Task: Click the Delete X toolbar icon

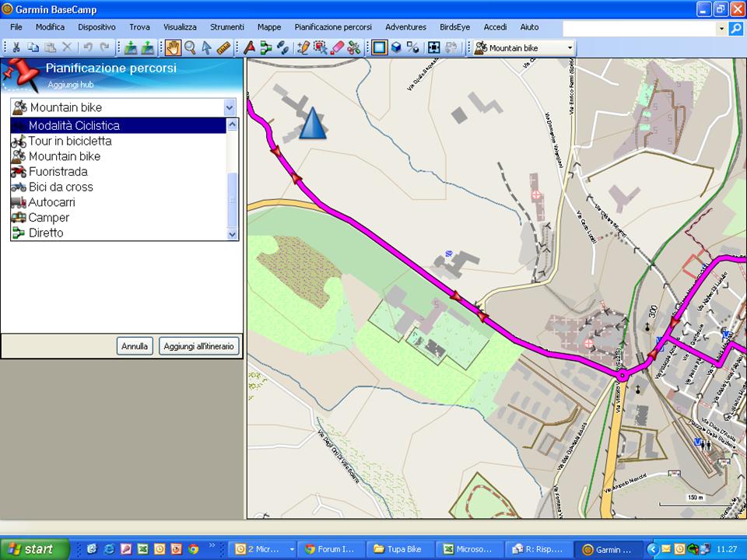Action: (x=67, y=47)
